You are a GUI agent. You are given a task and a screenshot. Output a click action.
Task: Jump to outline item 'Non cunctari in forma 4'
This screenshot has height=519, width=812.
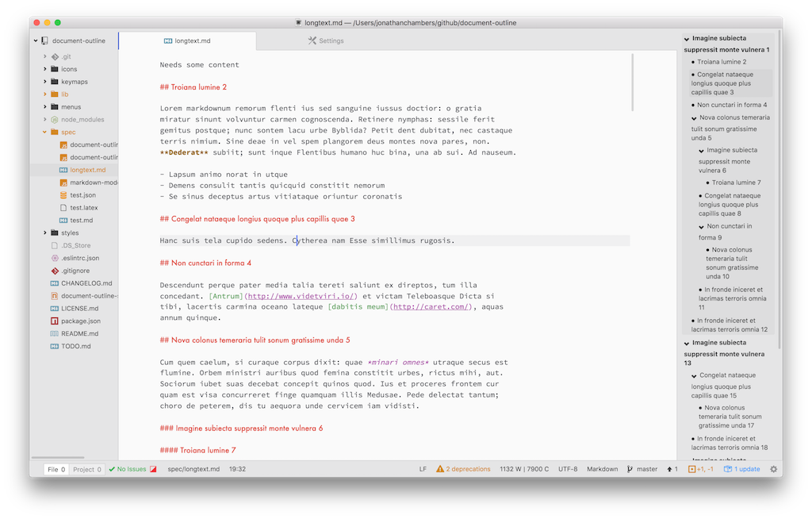point(732,105)
